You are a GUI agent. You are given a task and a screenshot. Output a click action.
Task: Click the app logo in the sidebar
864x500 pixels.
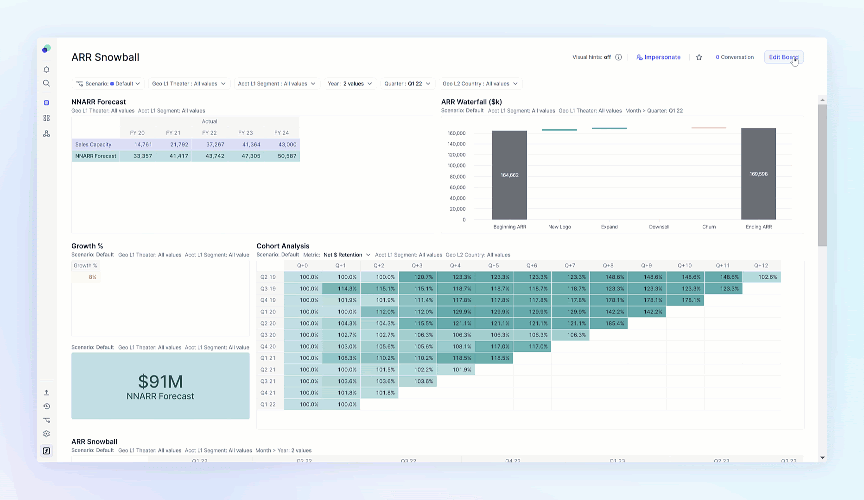pyautogui.click(x=46, y=49)
